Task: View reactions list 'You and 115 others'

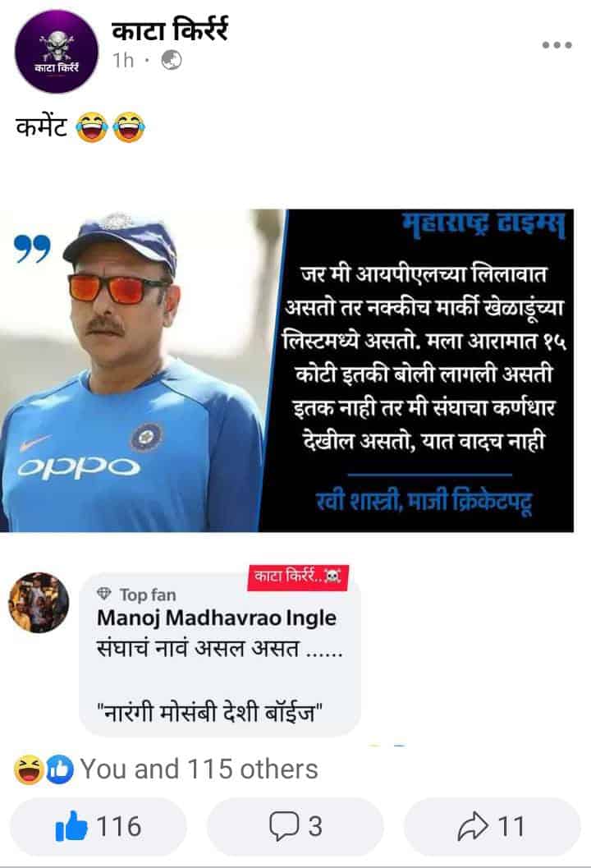Action: (199, 769)
